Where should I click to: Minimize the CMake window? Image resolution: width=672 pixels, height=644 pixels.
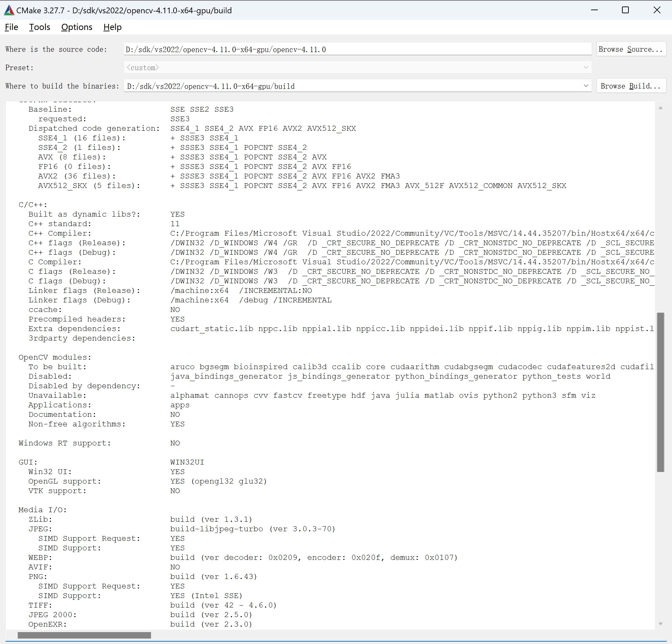point(594,10)
